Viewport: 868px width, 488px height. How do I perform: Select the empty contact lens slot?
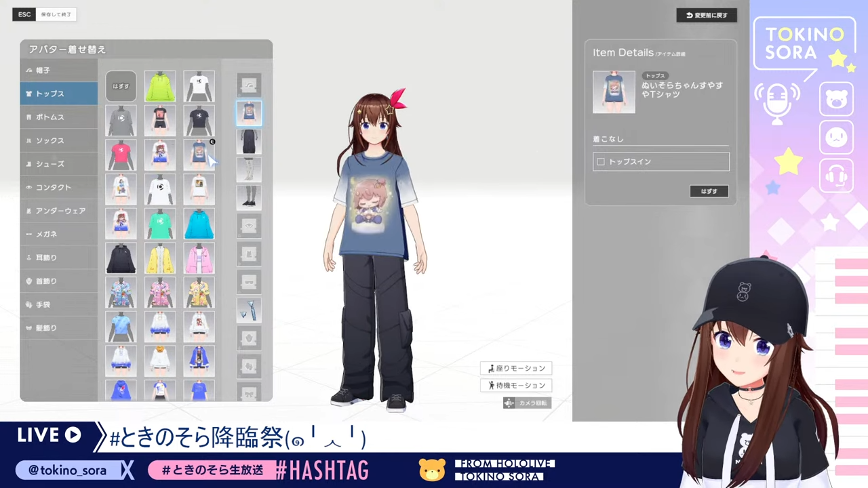coord(249,226)
